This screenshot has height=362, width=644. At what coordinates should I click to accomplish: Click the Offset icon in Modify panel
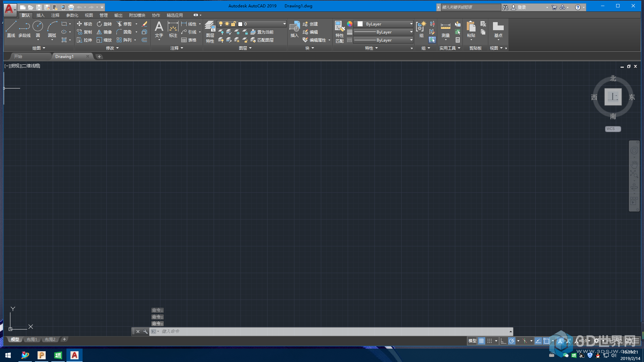coord(144,40)
